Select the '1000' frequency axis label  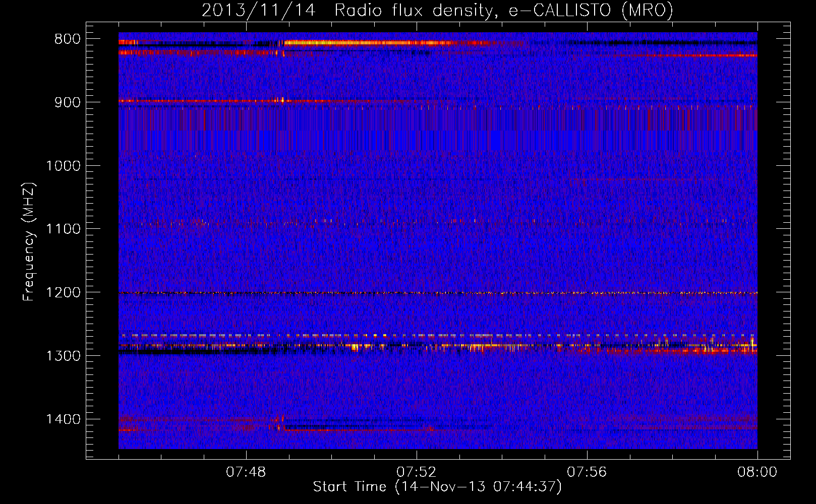point(63,166)
